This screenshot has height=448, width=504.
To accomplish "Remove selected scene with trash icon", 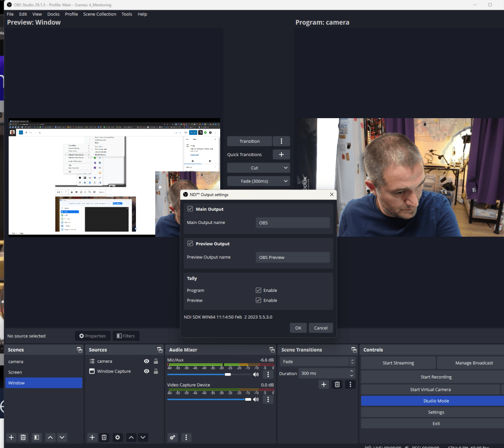I will coord(23,437).
